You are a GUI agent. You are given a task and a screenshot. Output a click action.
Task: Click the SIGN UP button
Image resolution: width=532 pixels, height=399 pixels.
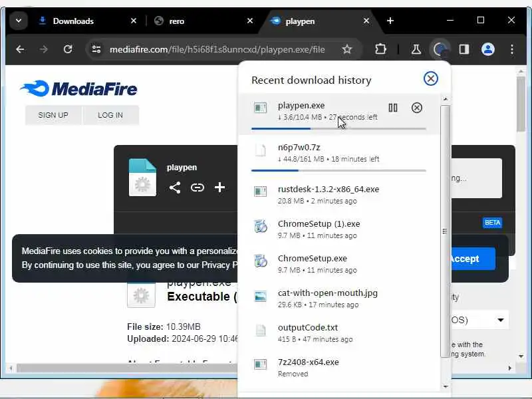coord(53,115)
